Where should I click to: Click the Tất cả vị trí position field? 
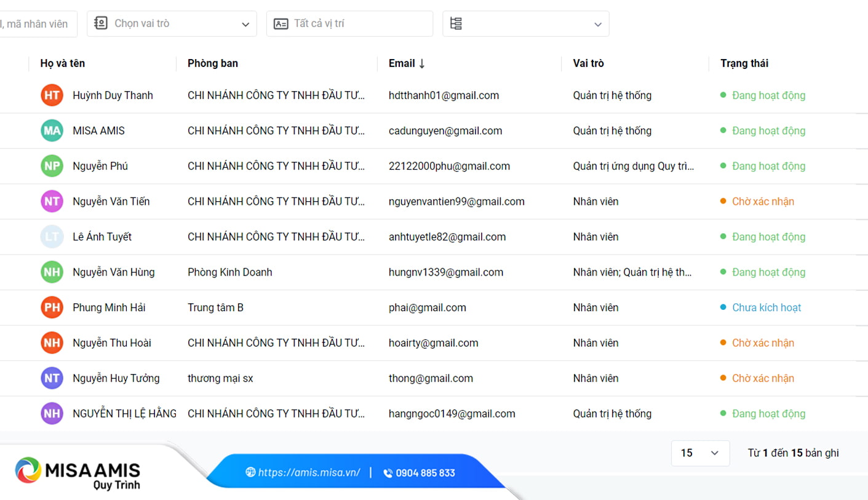[349, 23]
